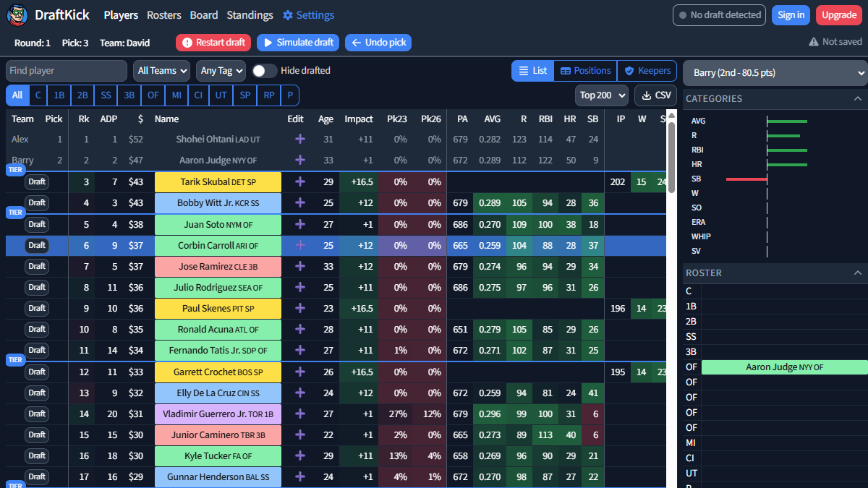Click the Upgrade button

(839, 14)
